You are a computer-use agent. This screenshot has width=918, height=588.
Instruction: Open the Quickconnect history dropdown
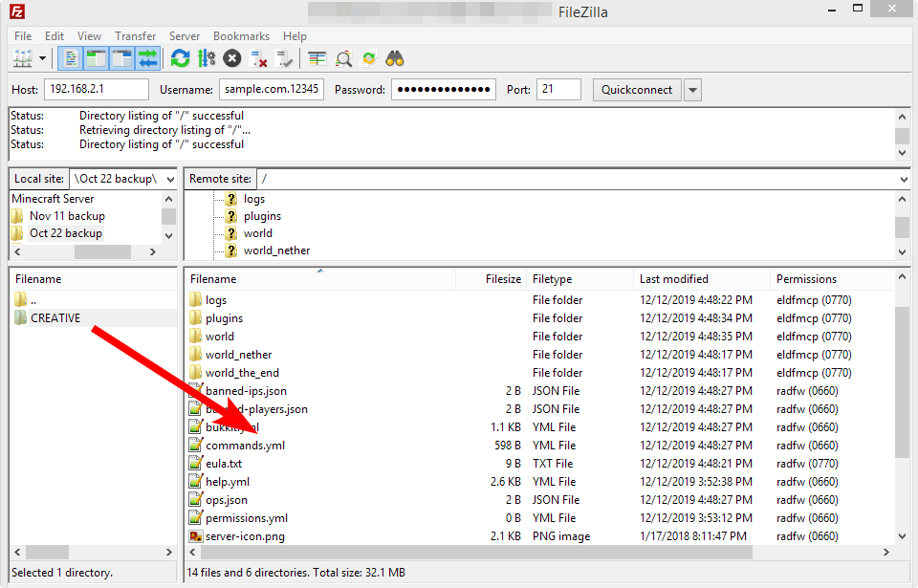click(x=692, y=90)
